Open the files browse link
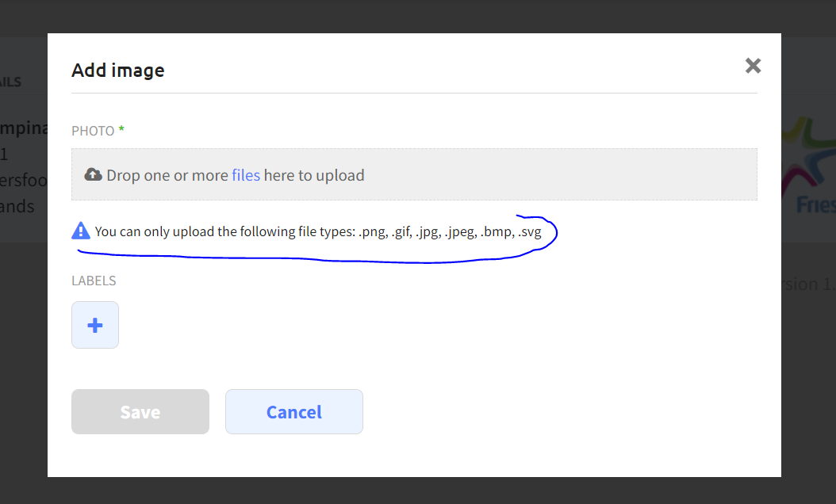 [x=246, y=175]
